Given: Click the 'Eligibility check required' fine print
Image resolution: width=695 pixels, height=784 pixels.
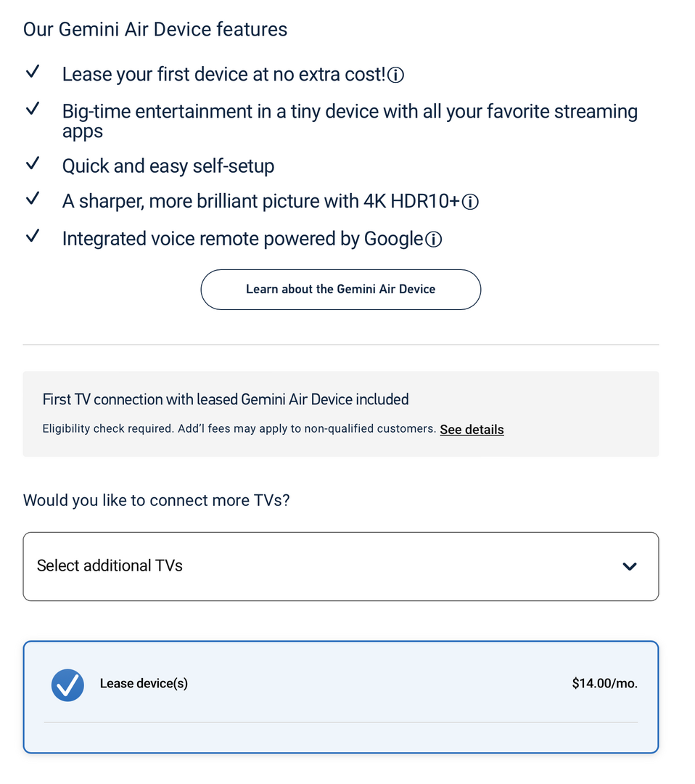Looking at the screenshot, I should click(239, 429).
